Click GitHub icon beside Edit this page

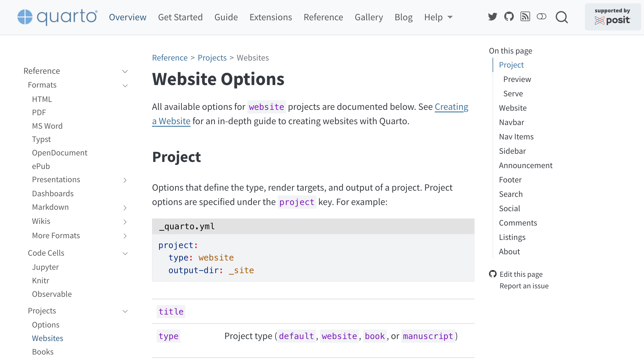[493, 274]
